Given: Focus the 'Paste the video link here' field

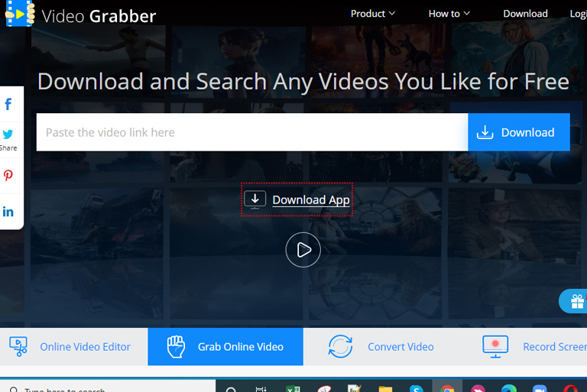Looking at the screenshot, I should [252, 132].
